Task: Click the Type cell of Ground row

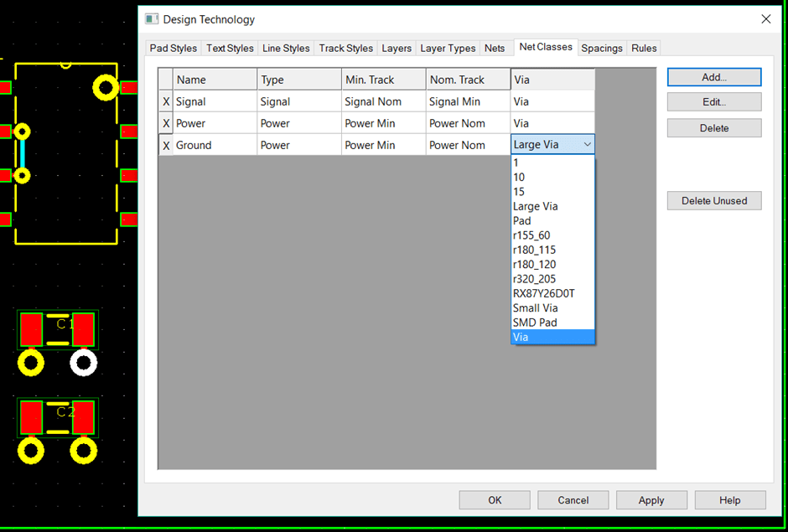Action: [x=299, y=145]
